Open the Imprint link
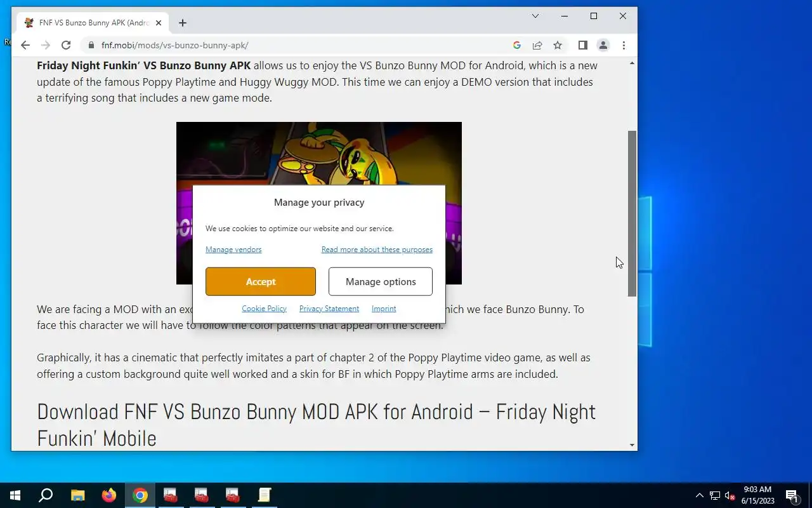 point(384,309)
